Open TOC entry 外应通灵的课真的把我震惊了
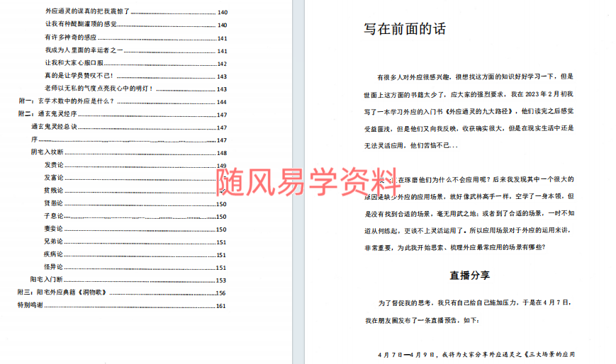Image resolution: width=616 pixels, height=364 pixels. tap(87, 13)
